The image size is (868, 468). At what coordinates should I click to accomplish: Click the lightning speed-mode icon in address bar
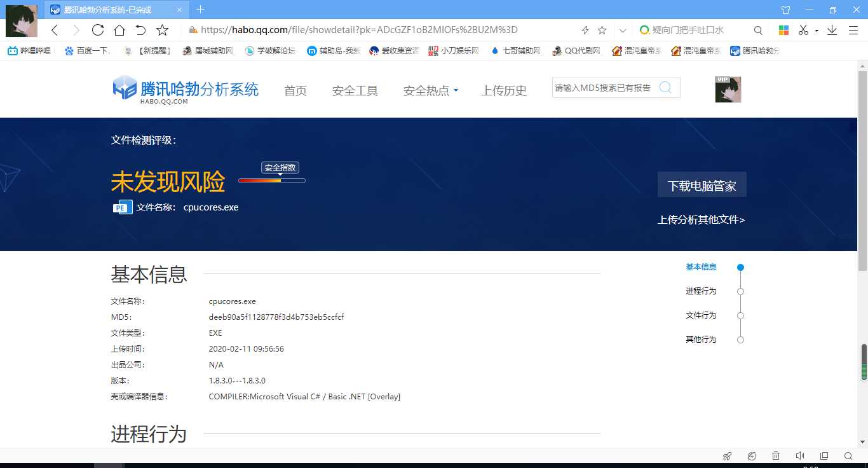(x=585, y=30)
